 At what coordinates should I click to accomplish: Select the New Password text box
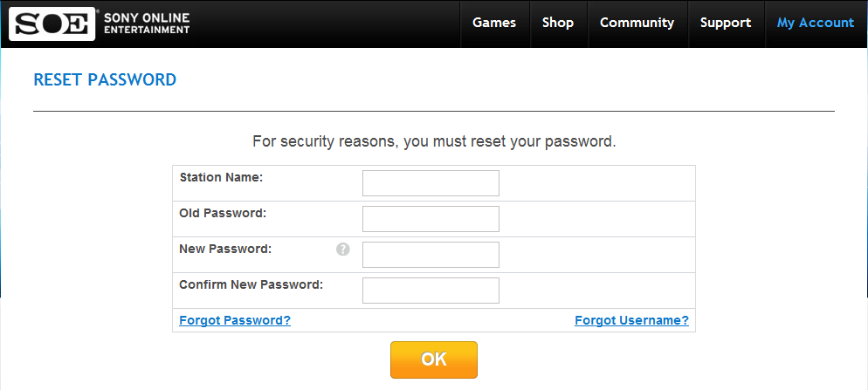tap(431, 255)
